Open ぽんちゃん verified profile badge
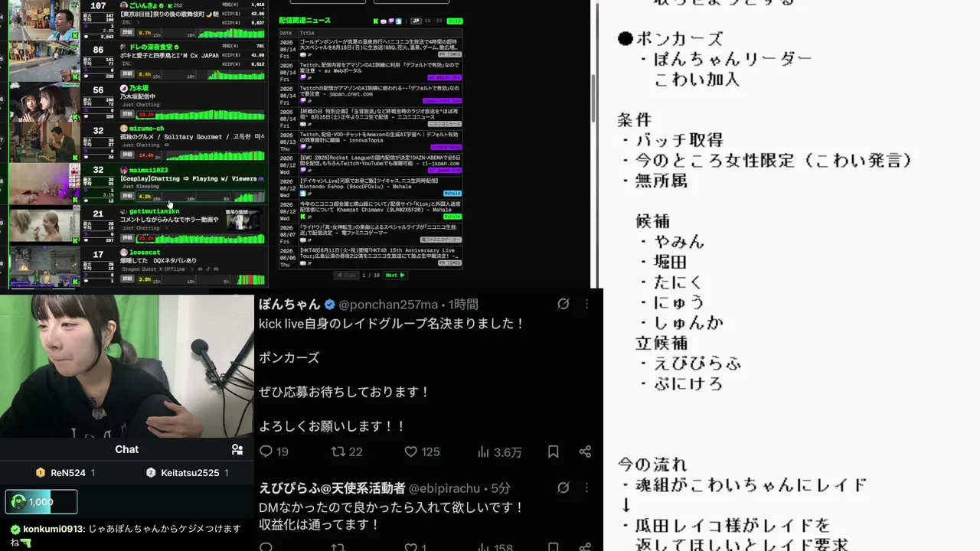The width and height of the screenshot is (980, 551). click(x=329, y=304)
